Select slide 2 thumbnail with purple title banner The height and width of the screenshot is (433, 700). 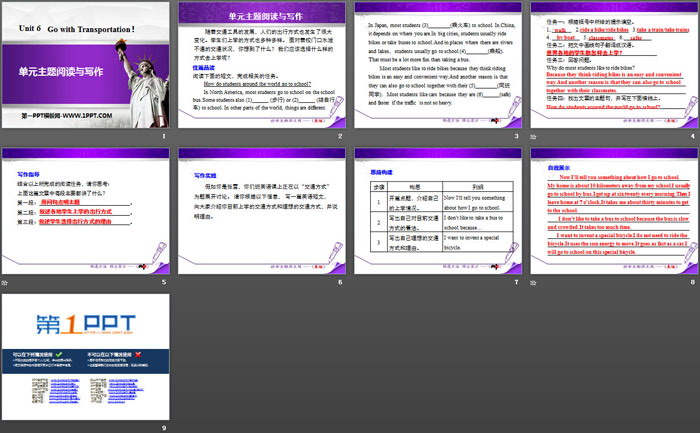262,65
